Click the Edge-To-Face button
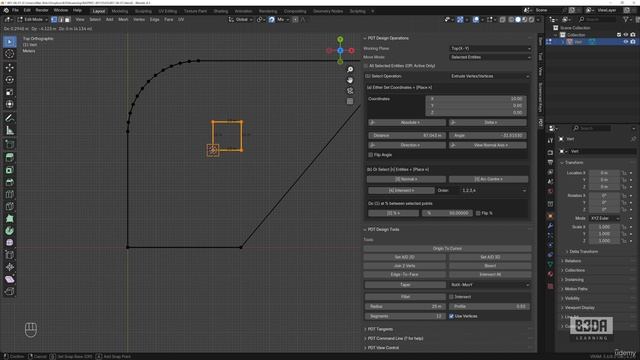 tap(404, 275)
